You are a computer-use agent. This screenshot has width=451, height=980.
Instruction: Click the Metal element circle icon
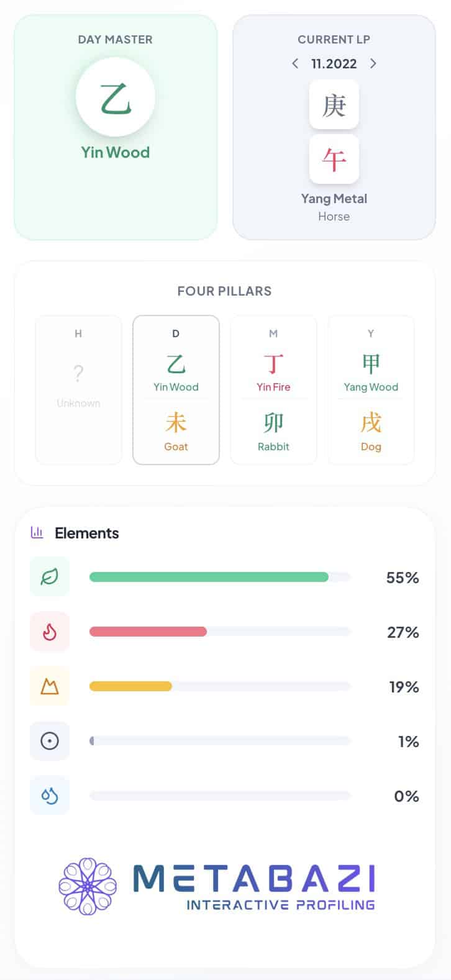(50, 741)
